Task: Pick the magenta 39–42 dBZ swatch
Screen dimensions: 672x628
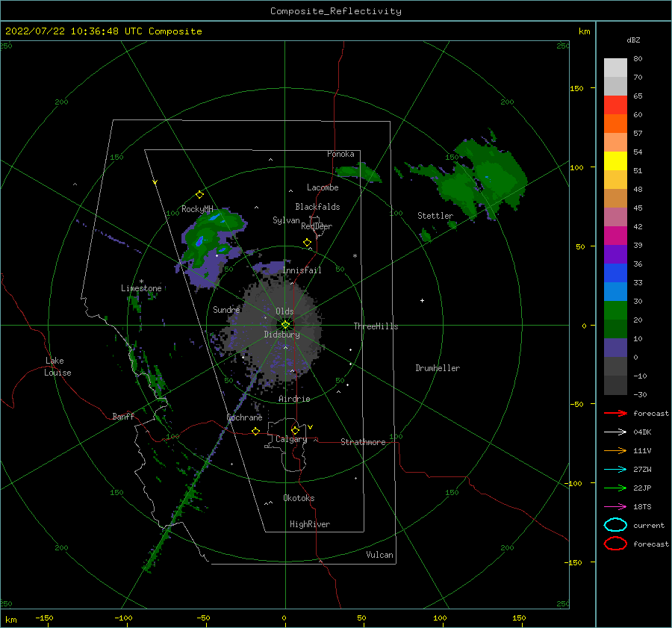Action: [615, 236]
